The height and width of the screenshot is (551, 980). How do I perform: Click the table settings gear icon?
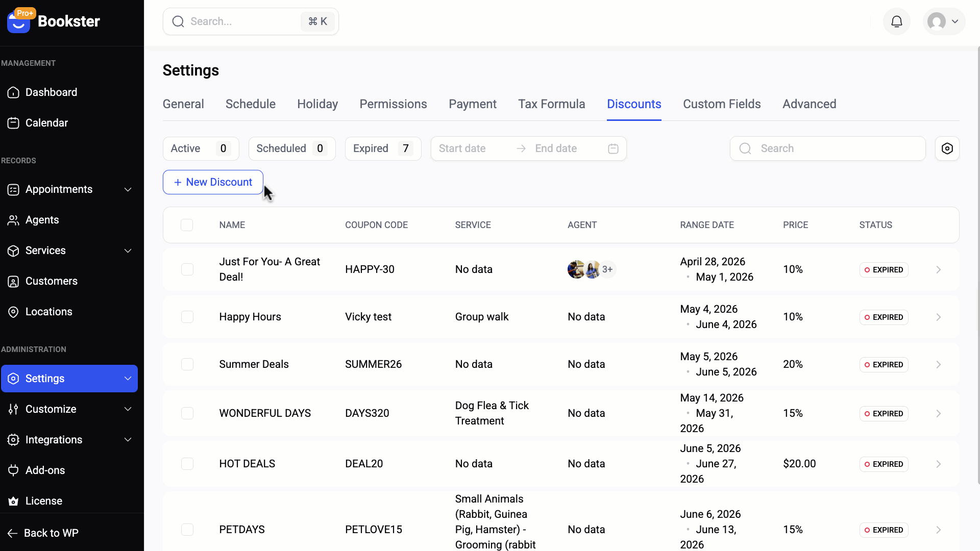click(x=947, y=148)
